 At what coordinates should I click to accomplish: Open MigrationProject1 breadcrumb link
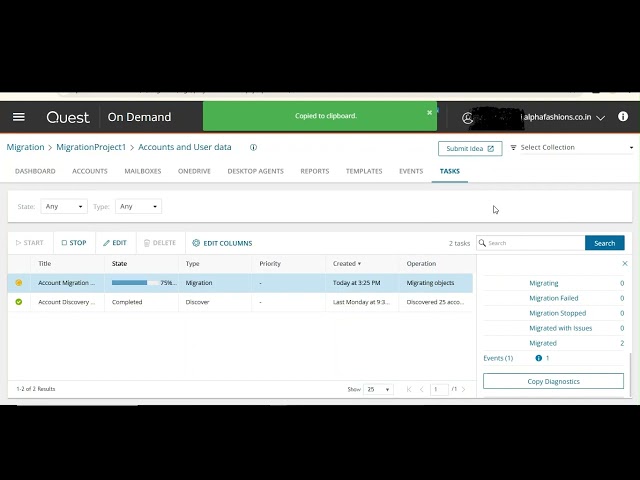(91, 147)
